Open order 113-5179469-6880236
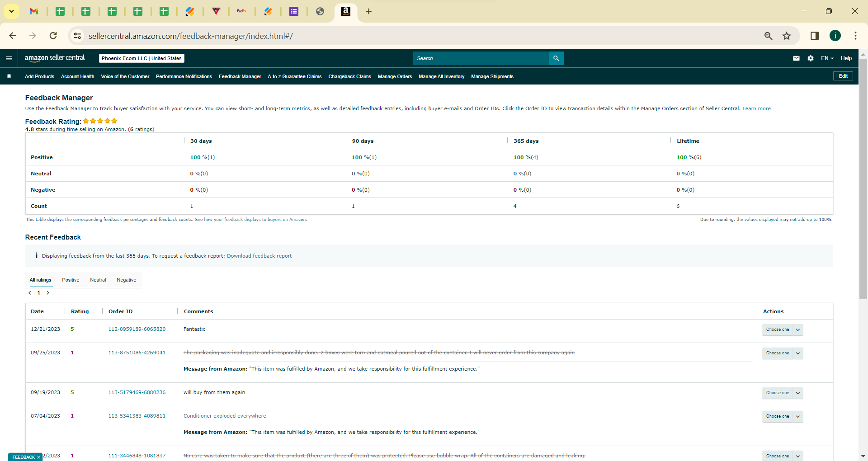 [137, 392]
